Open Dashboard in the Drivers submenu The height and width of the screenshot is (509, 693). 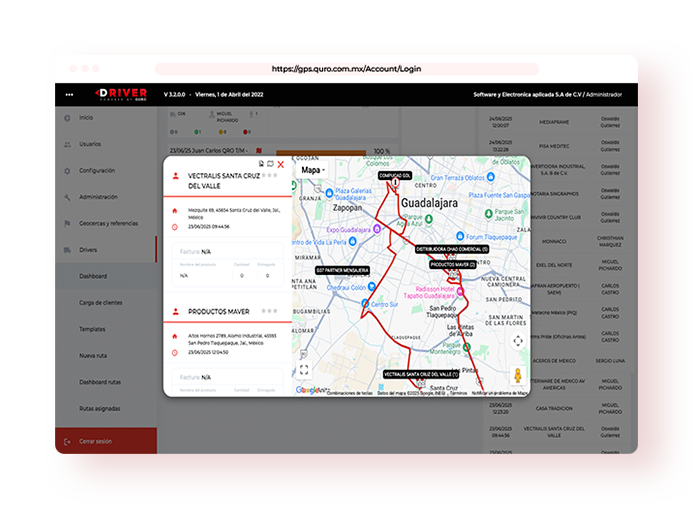coord(93,277)
